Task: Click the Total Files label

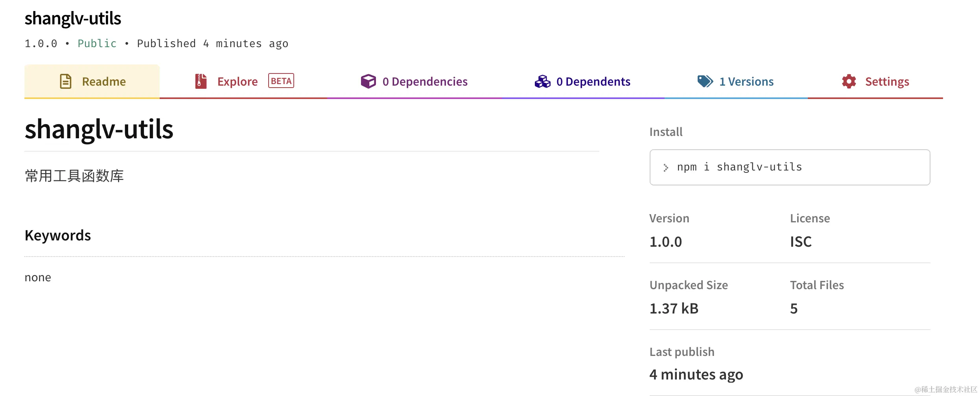Action: 817,285
